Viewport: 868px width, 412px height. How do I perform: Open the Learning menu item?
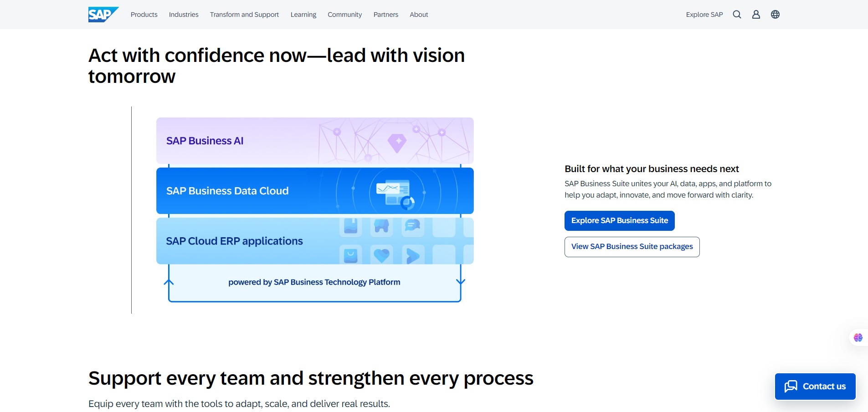303,15
